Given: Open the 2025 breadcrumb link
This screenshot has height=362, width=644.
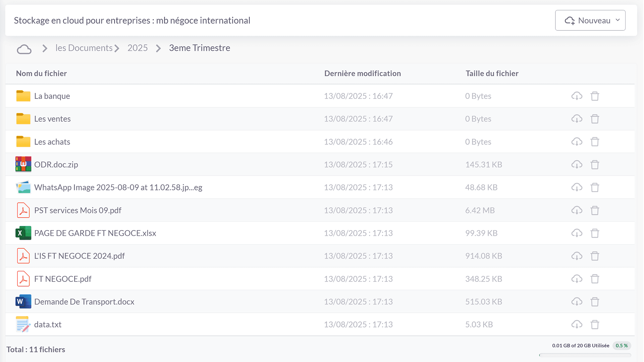Looking at the screenshot, I should [x=138, y=48].
